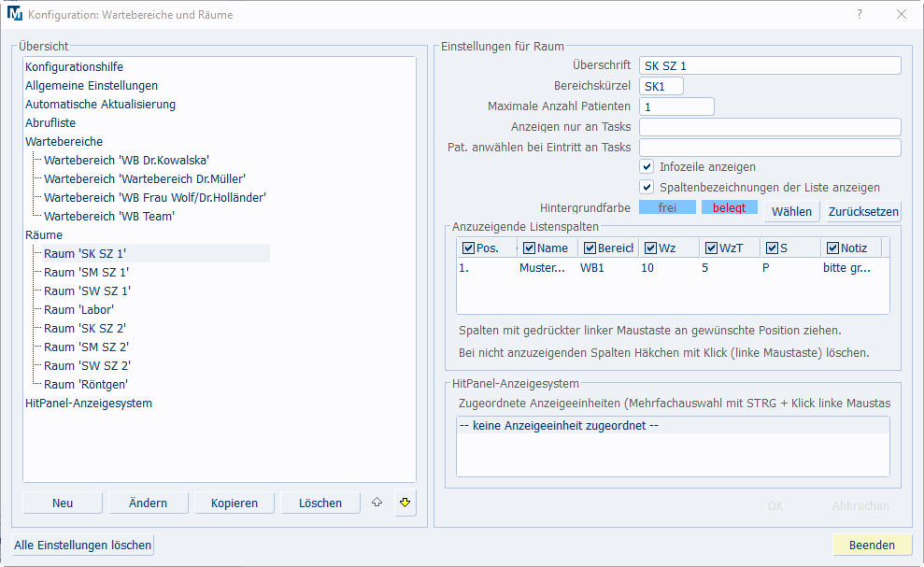Disable 'Spaltenbezeichnungen der Liste anzeigen' checkbox

(647, 187)
